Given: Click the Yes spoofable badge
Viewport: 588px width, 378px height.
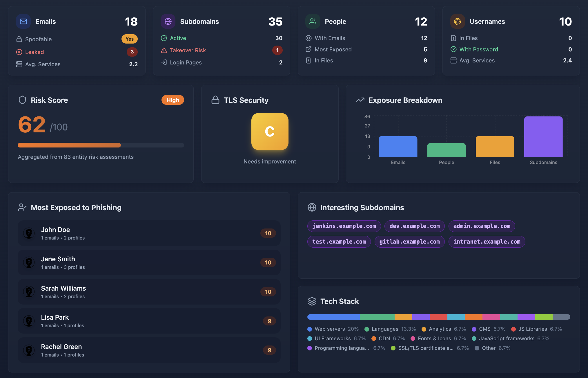Looking at the screenshot, I should point(129,39).
